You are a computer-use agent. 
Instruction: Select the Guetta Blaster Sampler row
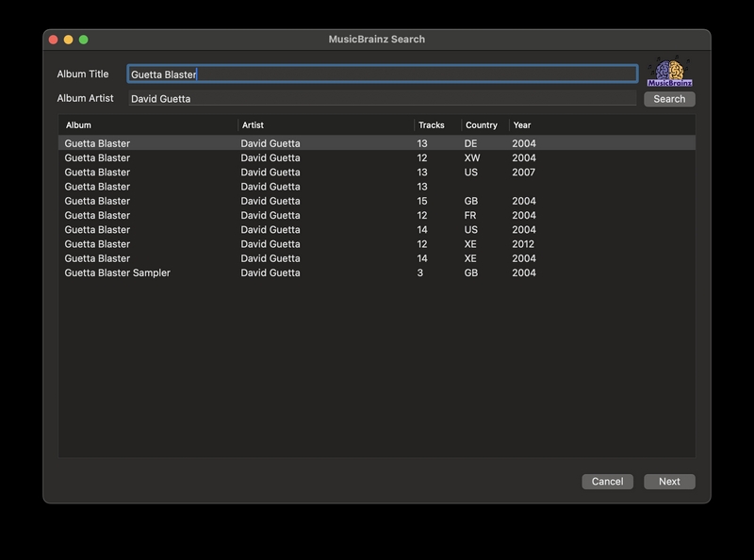click(377, 272)
